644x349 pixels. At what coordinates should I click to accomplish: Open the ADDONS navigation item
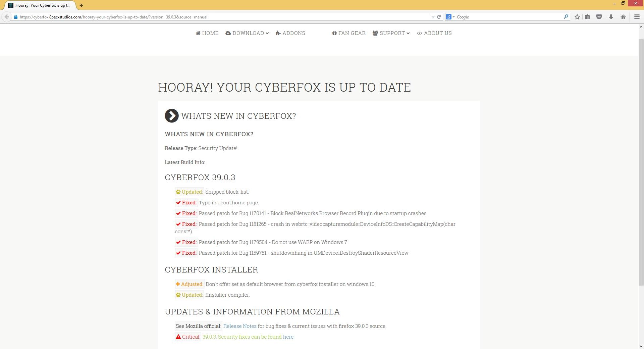click(x=290, y=33)
